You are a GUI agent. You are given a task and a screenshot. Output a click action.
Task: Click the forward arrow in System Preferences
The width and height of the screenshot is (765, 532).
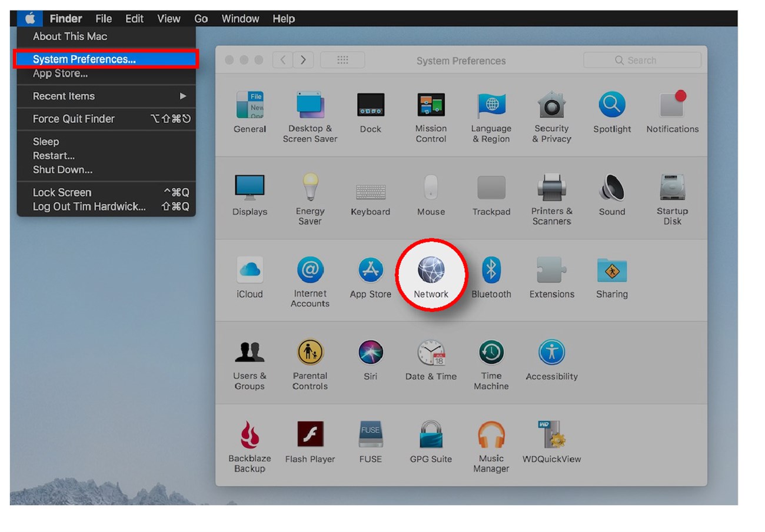coord(303,60)
